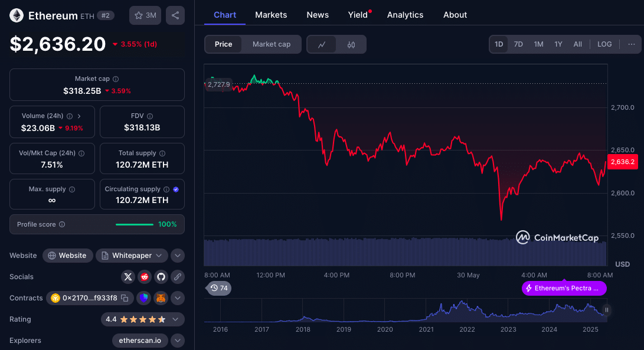Image resolution: width=644 pixels, height=350 pixels.
Task: Visit the Ethereum Website link
Action: (x=68, y=256)
